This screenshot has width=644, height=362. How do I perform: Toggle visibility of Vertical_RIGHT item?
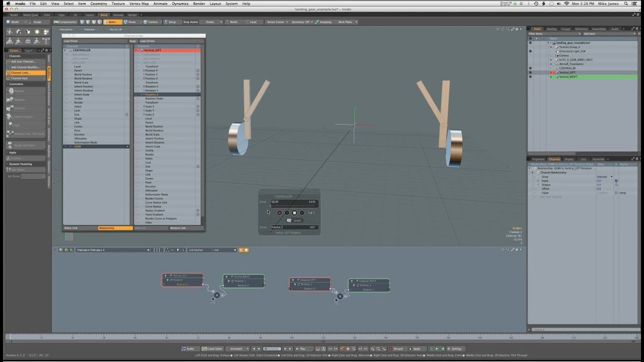click(x=530, y=77)
